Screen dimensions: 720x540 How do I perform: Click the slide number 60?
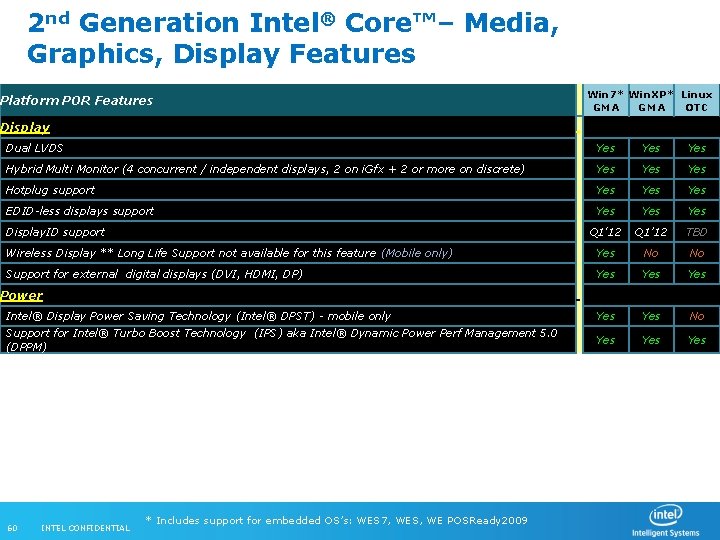click(12, 528)
